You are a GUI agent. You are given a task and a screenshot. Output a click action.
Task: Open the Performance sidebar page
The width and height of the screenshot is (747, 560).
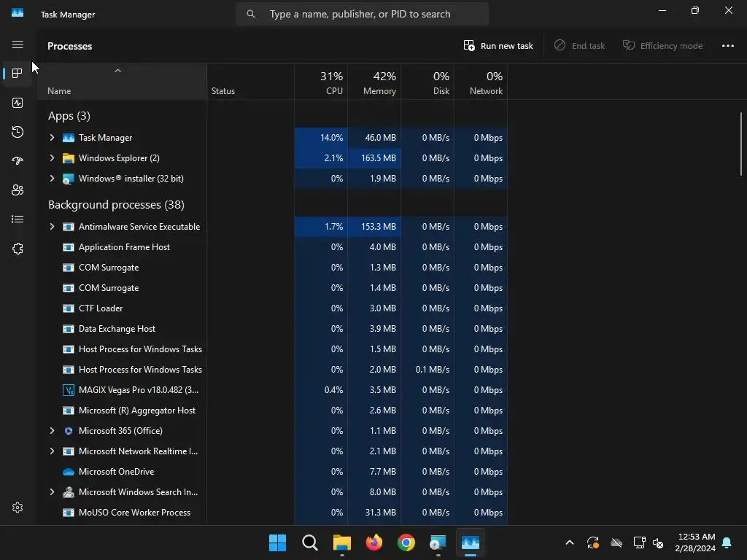(x=18, y=103)
